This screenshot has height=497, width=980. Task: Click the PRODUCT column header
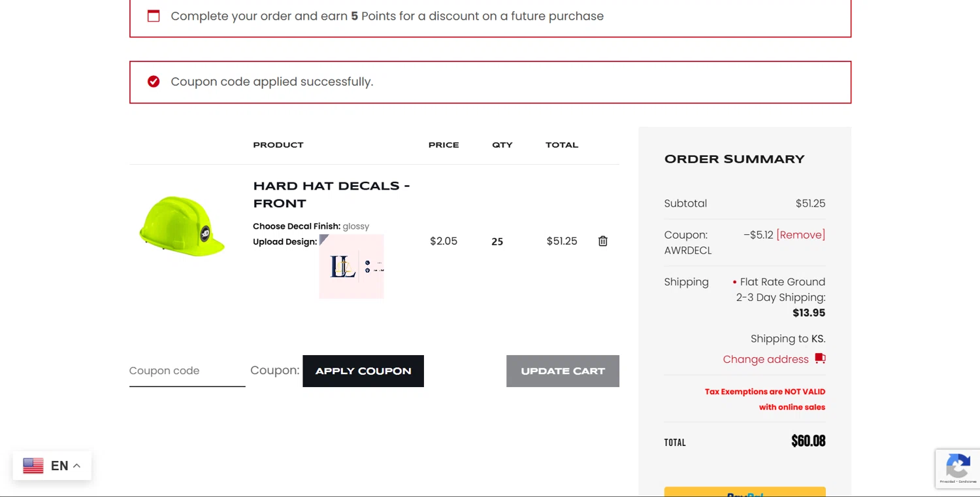click(x=278, y=145)
